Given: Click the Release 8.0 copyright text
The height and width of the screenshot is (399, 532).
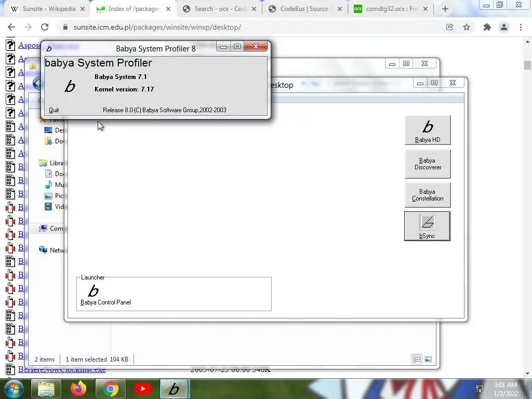Looking at the screenshot, I should 165,110.
